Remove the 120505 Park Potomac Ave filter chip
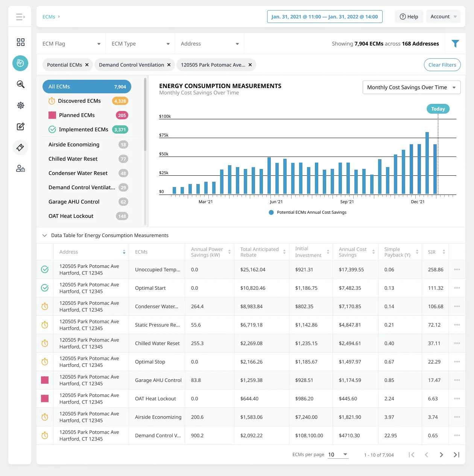The width and height of the screenshot is (474, 476). point(250,65)
